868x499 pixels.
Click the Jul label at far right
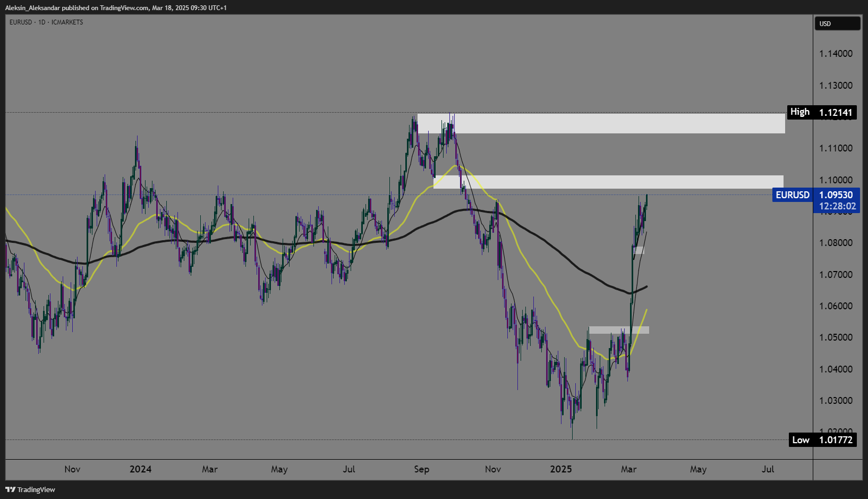[x=768, y=469]
